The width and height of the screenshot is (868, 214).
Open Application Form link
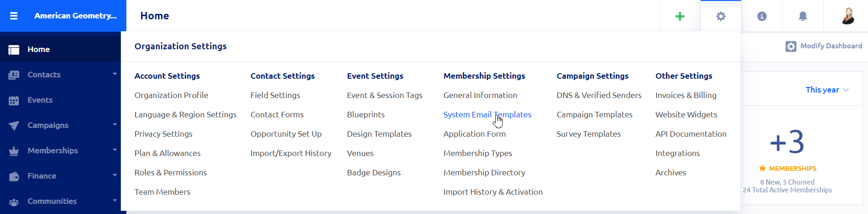point(475,134)
